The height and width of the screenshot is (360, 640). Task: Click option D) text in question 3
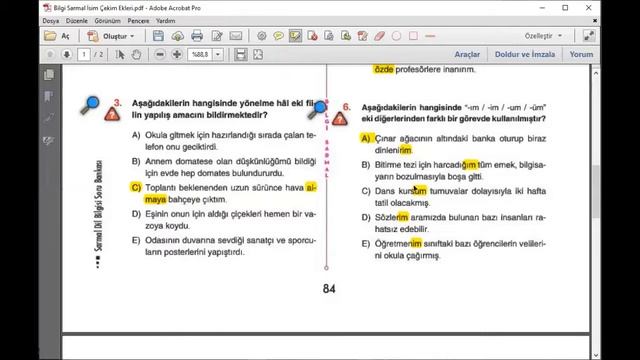point(231,220)
